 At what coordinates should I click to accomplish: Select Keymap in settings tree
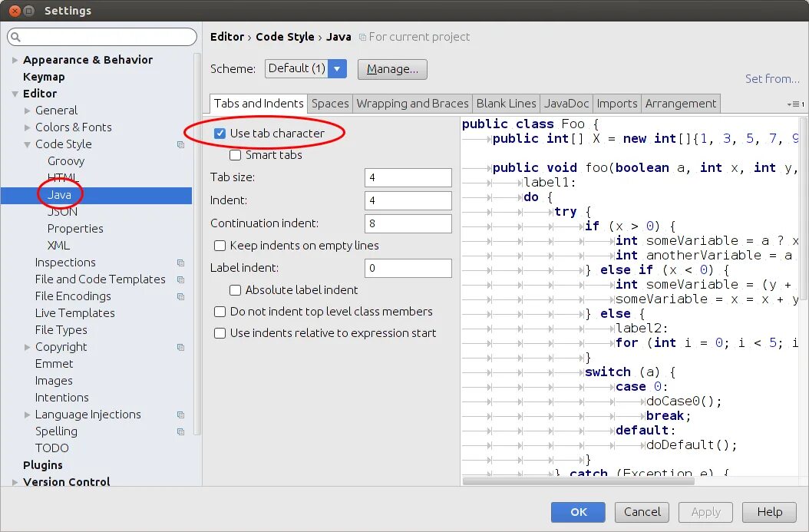(x=44, y=77)
